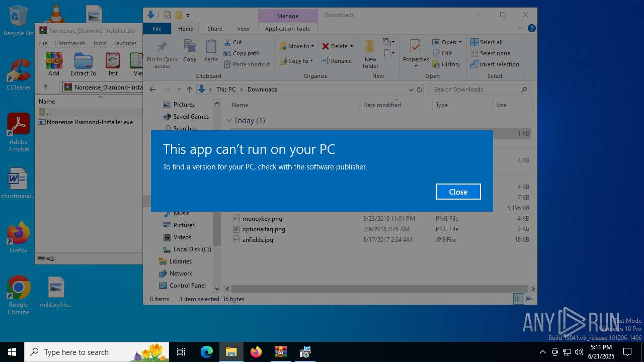The width and height of the screenshot is (644, 362).
Task: Click the Back navigation arrow in Explorer
Action: [x=152, y=89]
